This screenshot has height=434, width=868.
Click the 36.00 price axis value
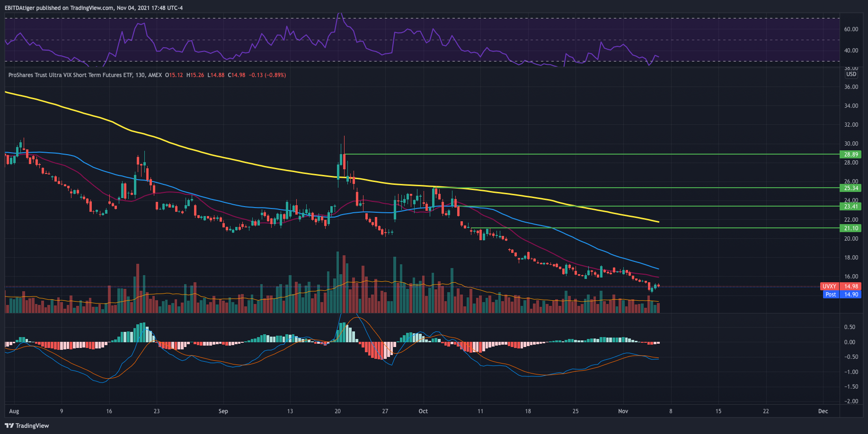[851, 87]
